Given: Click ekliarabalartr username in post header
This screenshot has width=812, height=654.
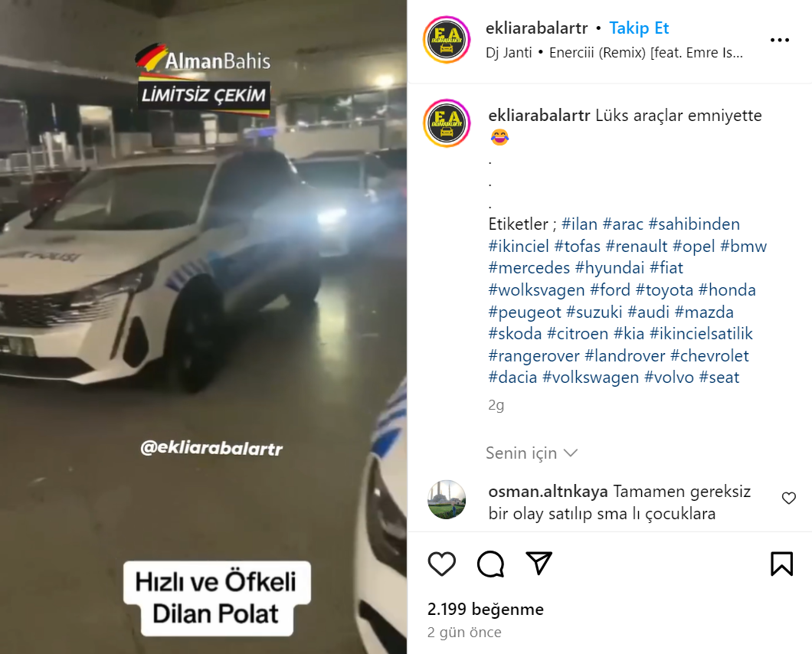Looking at the screenshot, I should coord(536,28).
